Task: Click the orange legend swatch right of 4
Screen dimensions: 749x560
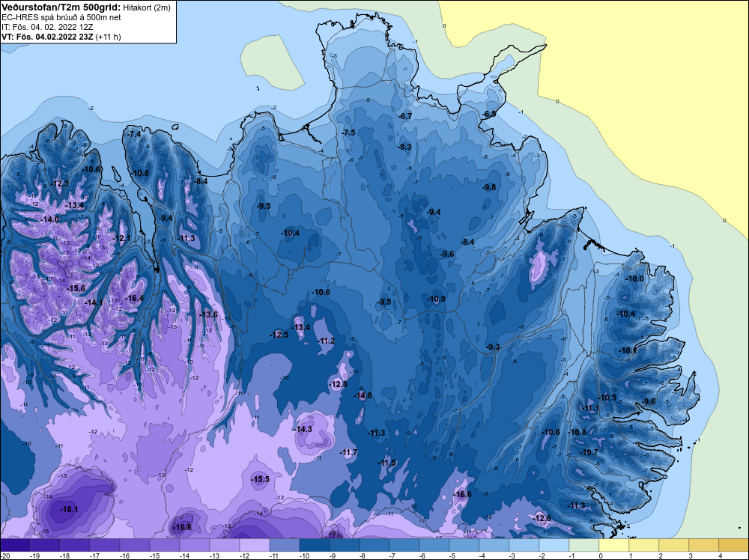Action: click(733, 545)
